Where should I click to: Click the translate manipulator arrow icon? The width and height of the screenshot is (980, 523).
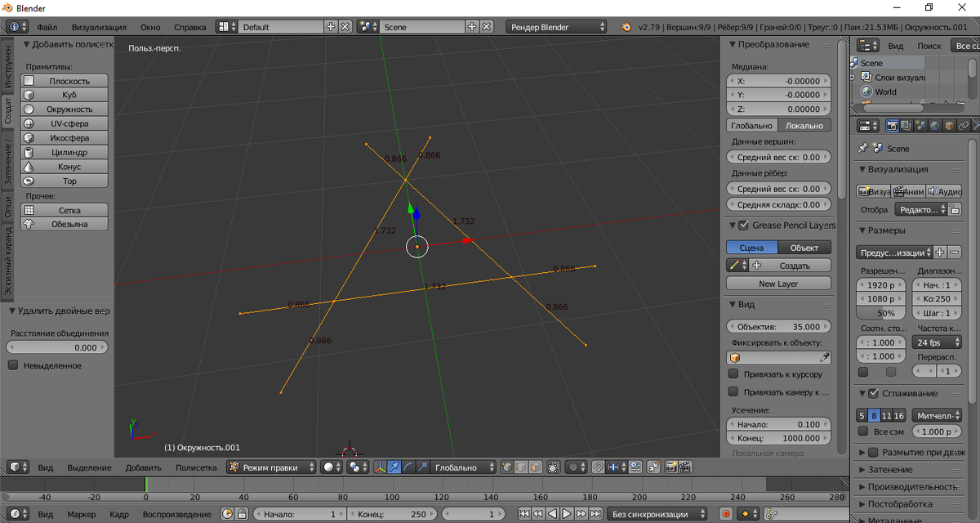click(x=394, y=467)
